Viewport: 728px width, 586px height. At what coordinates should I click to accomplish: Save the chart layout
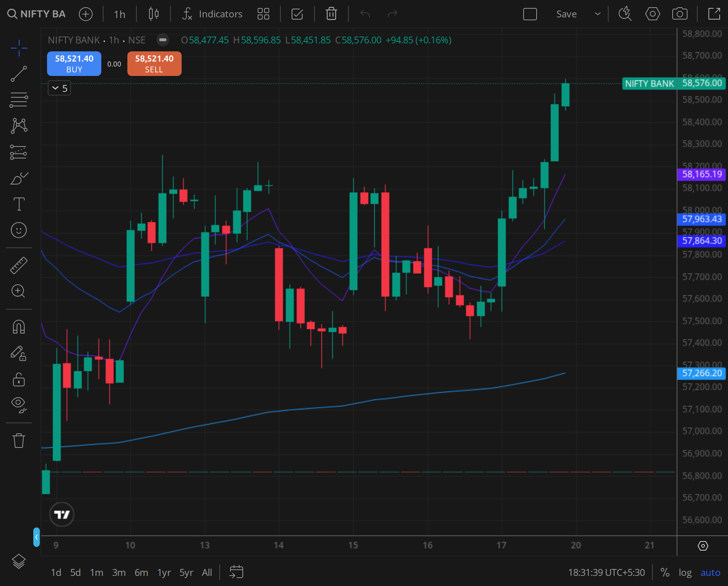(566, 14)
